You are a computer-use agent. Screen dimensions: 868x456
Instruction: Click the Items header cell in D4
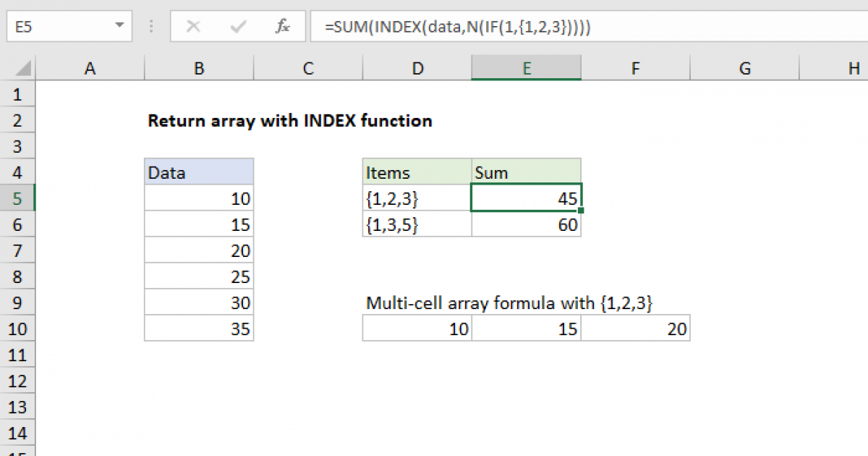click(417, 172)
